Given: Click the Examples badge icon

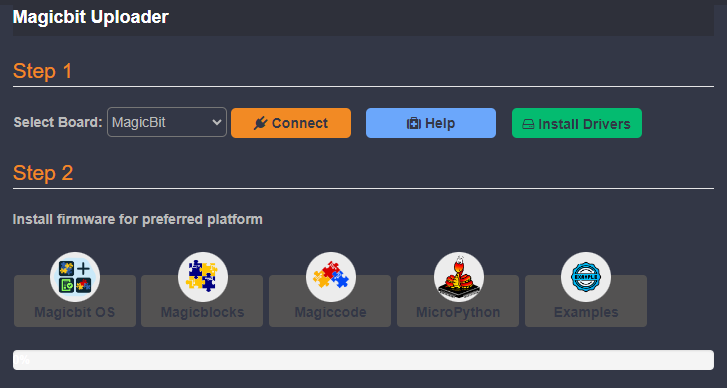Looking at the screenshot, I should click(586, 277).
